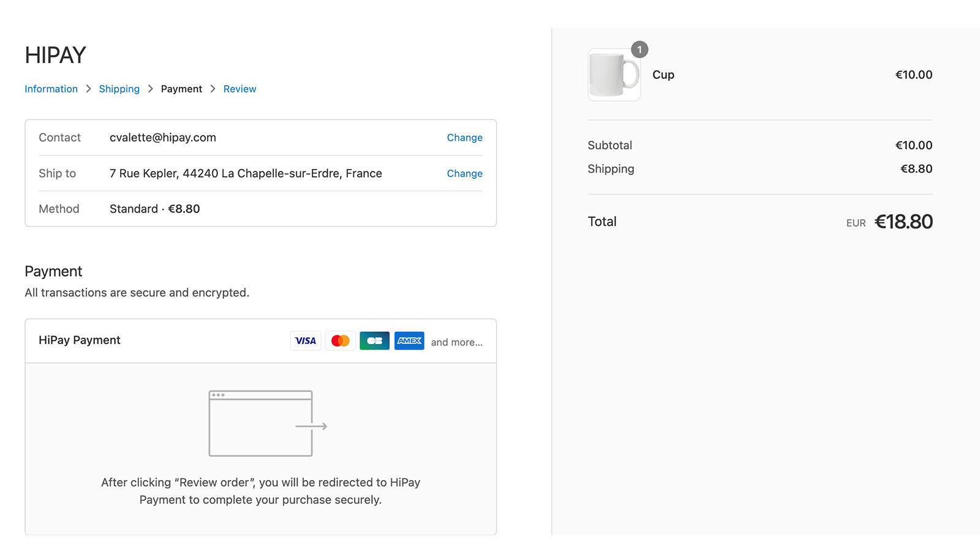Click the 'and more...' payment methods text
This screenshot has width=980, height=551.
[456, 342]
